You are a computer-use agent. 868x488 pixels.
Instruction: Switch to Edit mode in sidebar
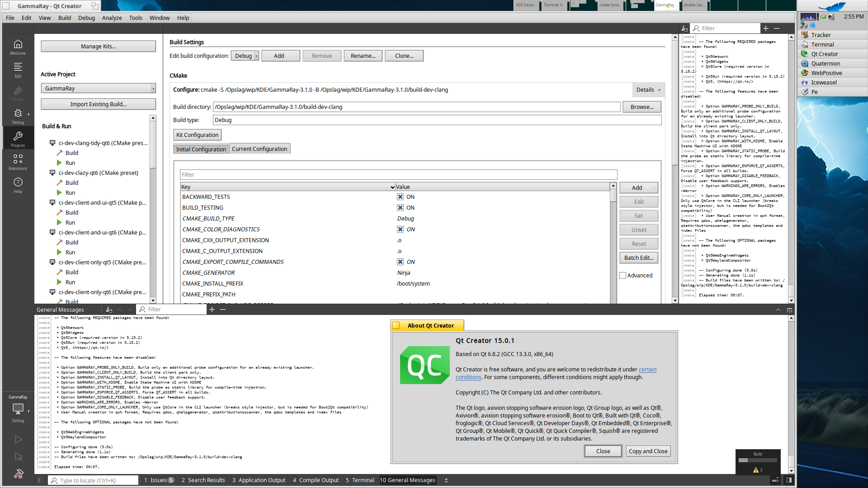coord(18,70)
